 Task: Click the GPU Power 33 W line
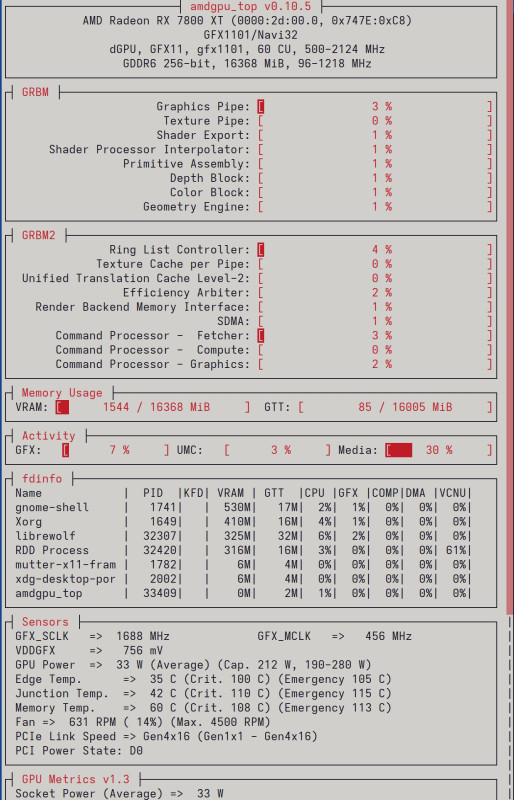(x=193, y=664)
